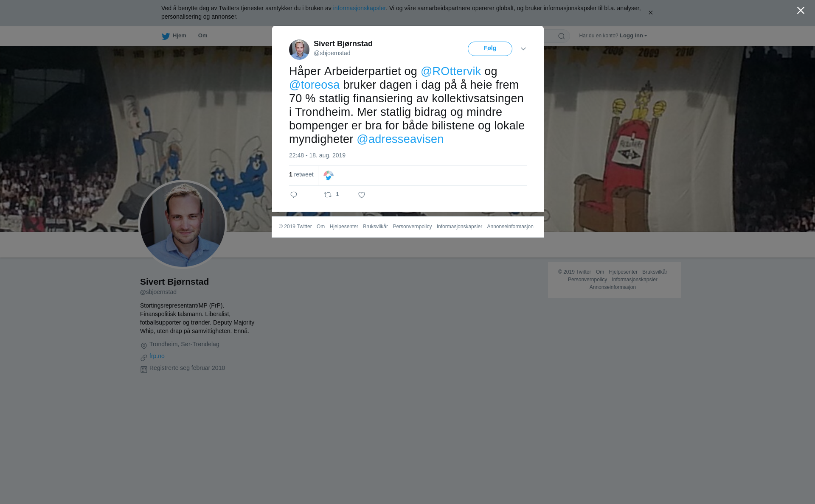Open the @adresseavisen mention link
This screenshot has width=815, height=504.
click(x=400, y=139)
